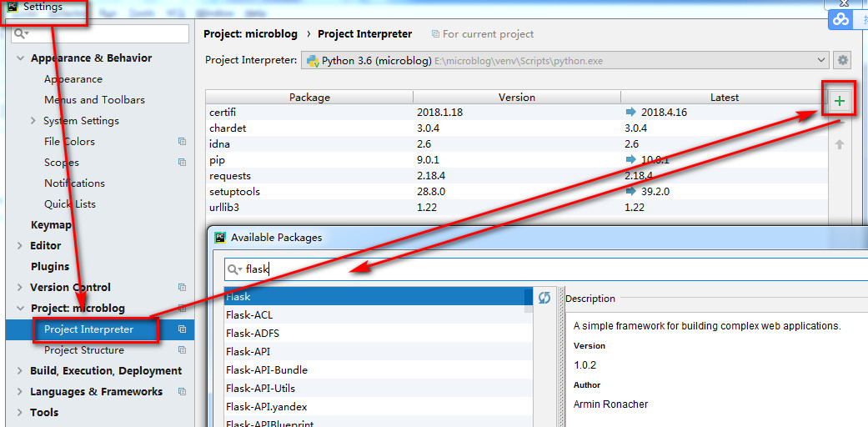868x427 pixels.
Task: Click the Settings search magnifier icon
Action: (x=22, y=34)
